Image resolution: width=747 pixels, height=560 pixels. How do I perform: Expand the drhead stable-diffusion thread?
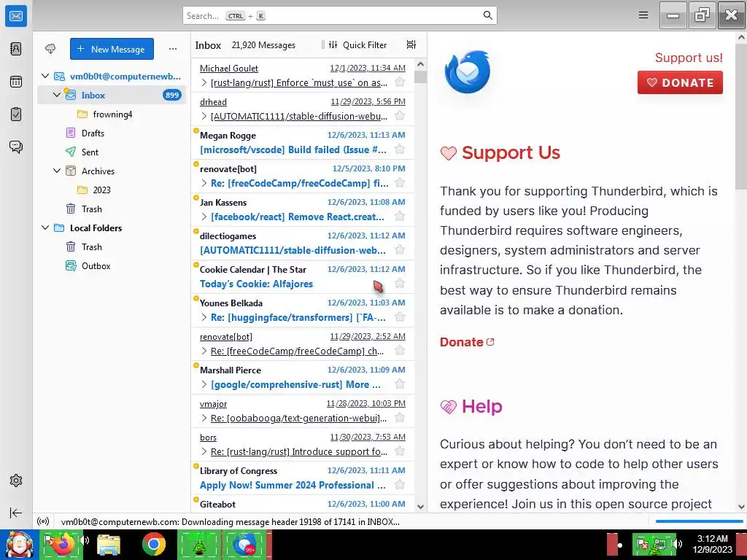204,116
